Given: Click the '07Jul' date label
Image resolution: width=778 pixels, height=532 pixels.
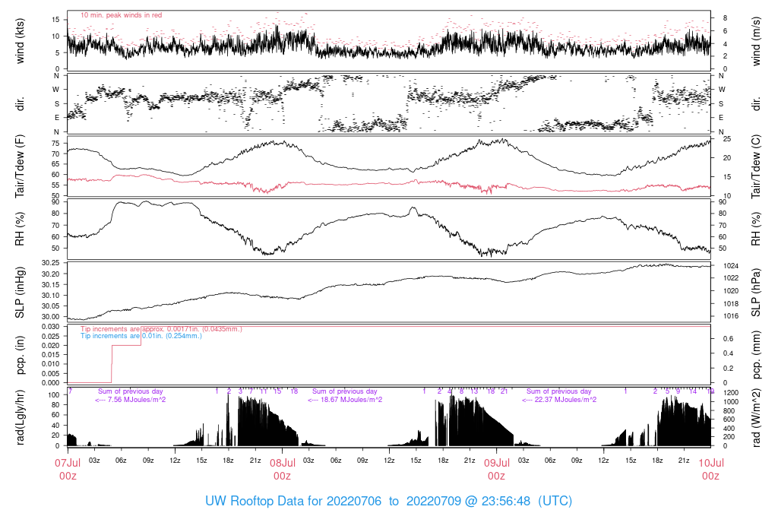Looking at the screenshot, I should [x=68, y=463].
